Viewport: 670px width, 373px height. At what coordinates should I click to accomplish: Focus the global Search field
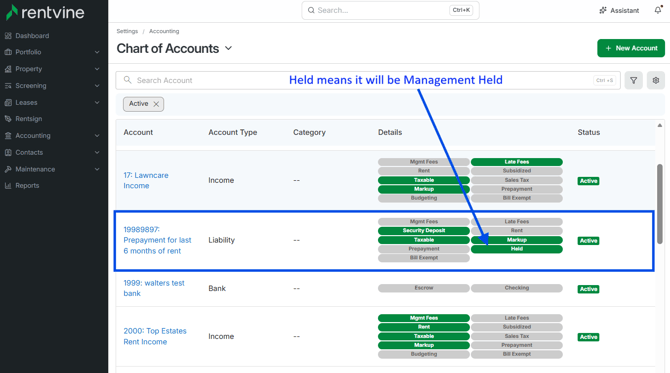pos(390,10)
